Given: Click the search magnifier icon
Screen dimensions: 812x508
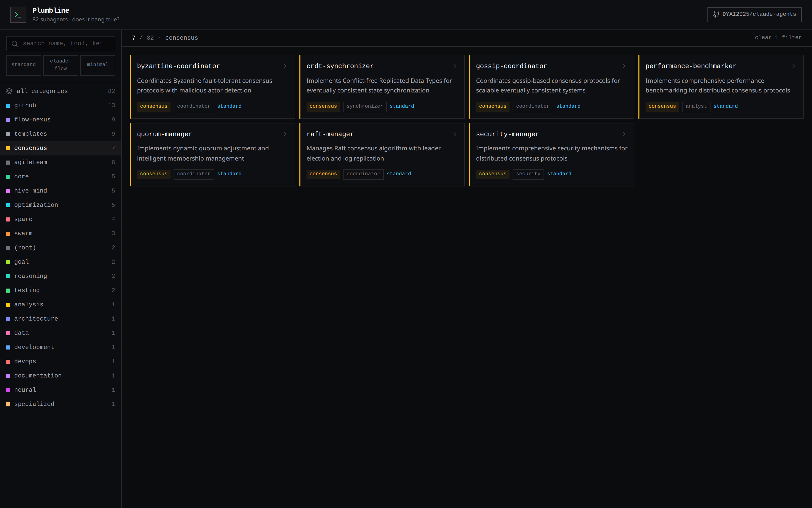Looking at the screenshot, I should click(15, 44).
